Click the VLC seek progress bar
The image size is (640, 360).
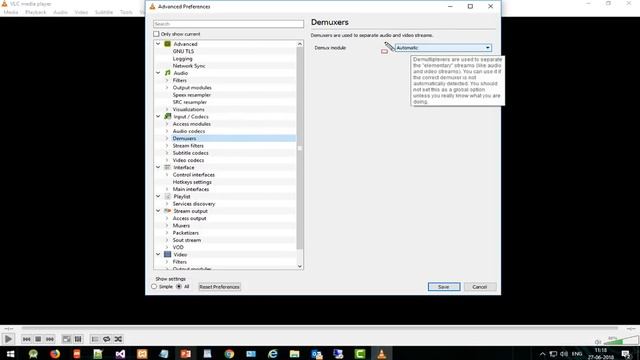coord(320,328)
